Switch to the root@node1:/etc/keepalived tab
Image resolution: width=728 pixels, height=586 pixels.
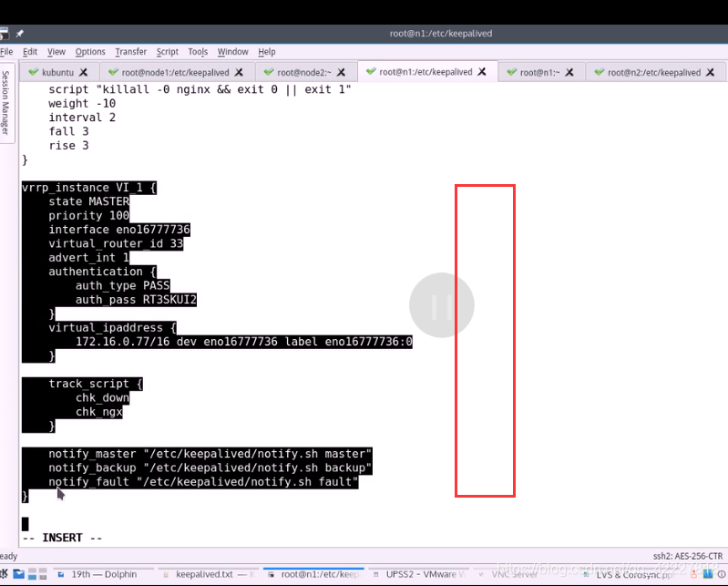(x=176, y=72)
